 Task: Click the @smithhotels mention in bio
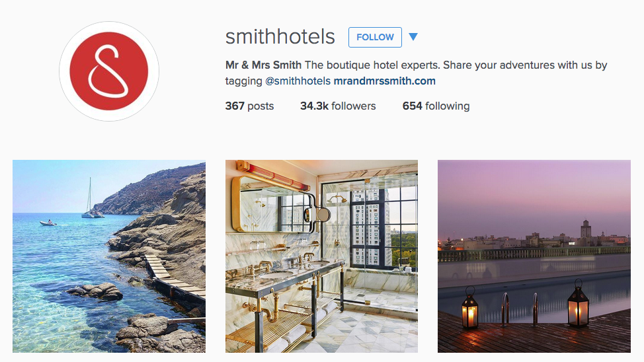pos(298,81)
